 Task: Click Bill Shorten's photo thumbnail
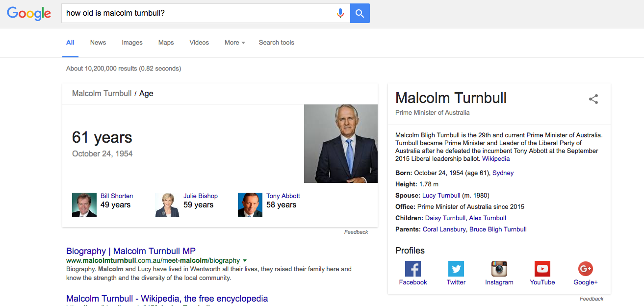point(84,205)
